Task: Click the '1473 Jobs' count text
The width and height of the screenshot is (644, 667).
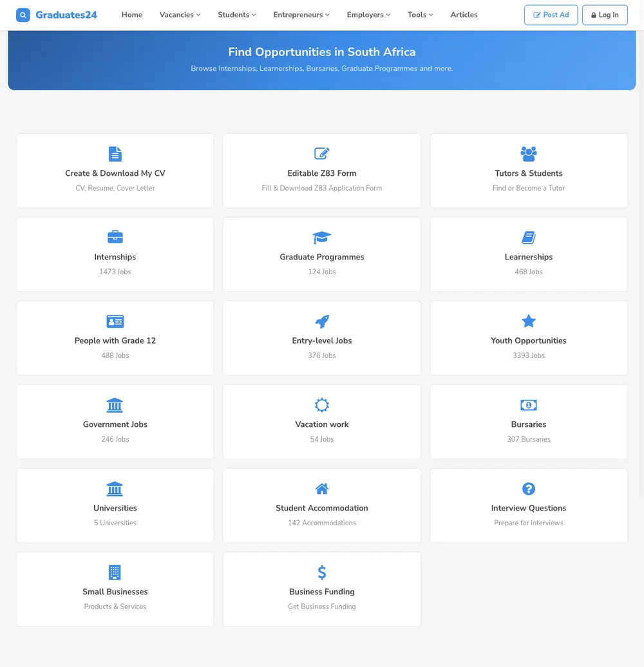Action: click(115, 272)
